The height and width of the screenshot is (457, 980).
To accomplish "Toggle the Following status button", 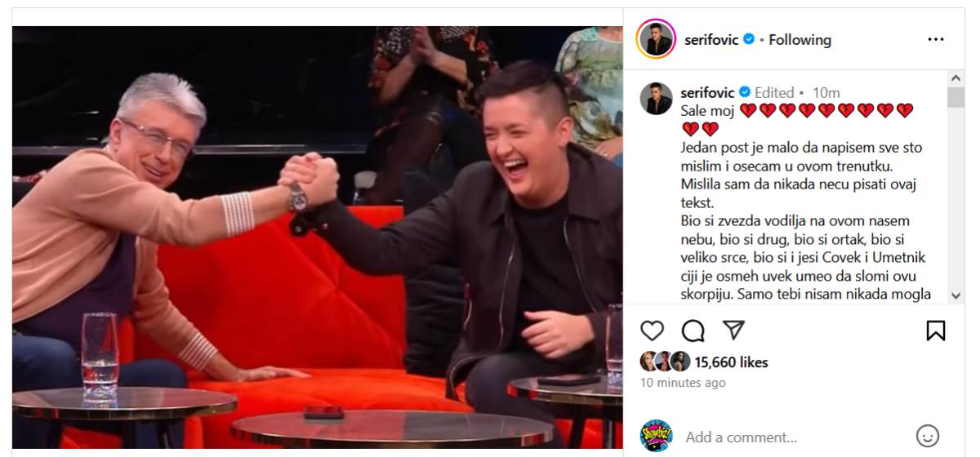I will pos(800,39).
